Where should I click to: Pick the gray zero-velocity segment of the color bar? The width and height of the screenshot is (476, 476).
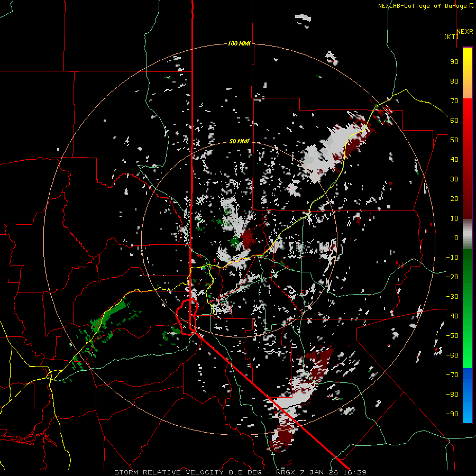click(467, 234)
